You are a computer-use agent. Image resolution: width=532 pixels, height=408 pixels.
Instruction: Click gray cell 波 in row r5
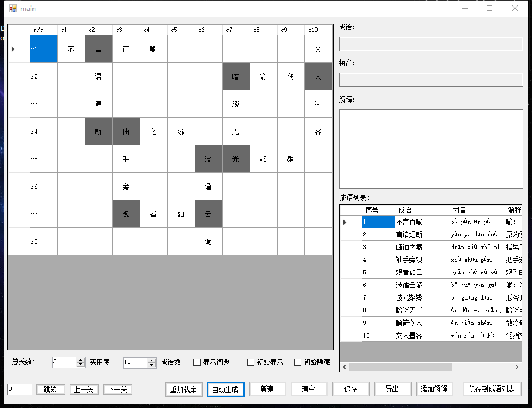(x=209, y=159)
